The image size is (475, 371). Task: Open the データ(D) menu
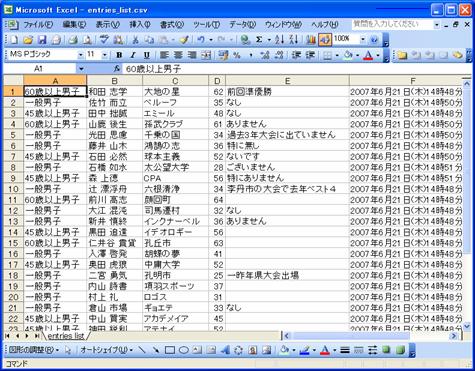[x=242, y=25]
